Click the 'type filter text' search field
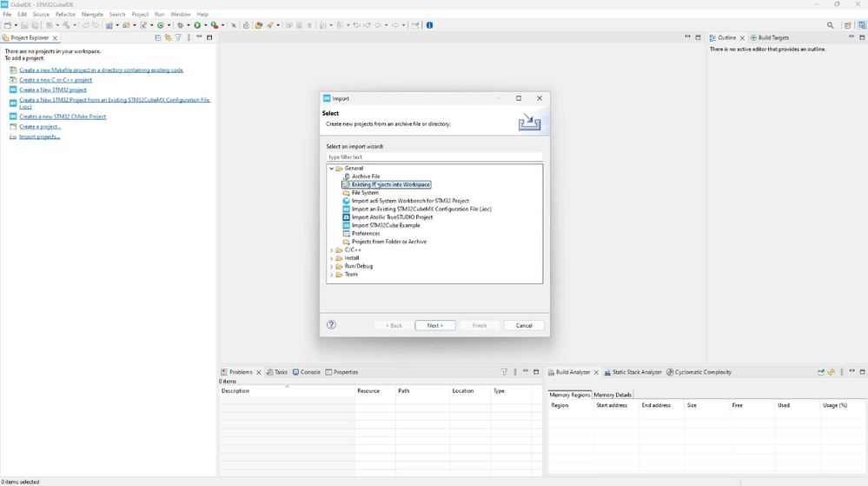The width and height of the screenshot is (868, 486). pyautogui.click(x=434, y=157)
